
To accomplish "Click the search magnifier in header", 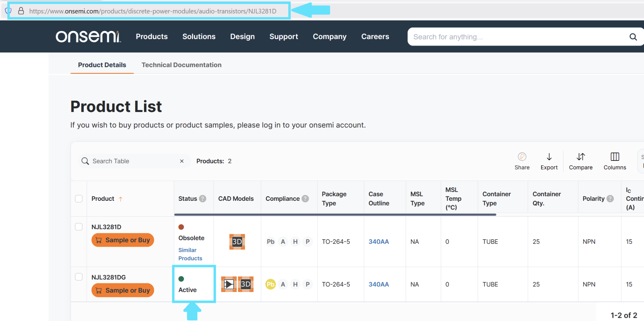I will pyautogui.click(x=633, y=37).
